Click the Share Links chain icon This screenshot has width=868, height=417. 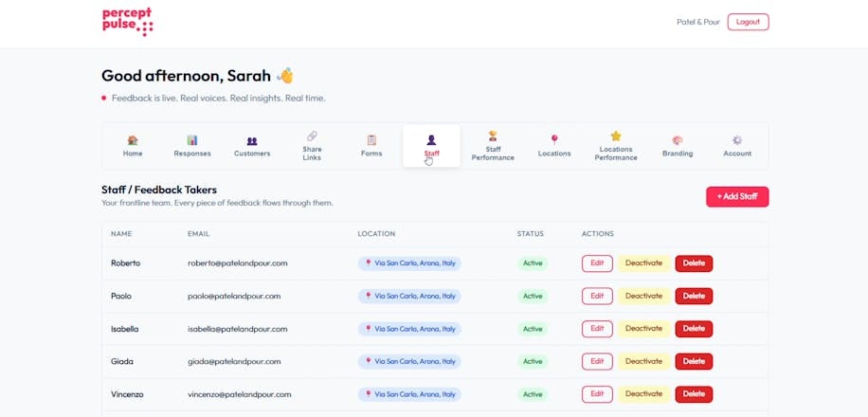tap(312, 136)
